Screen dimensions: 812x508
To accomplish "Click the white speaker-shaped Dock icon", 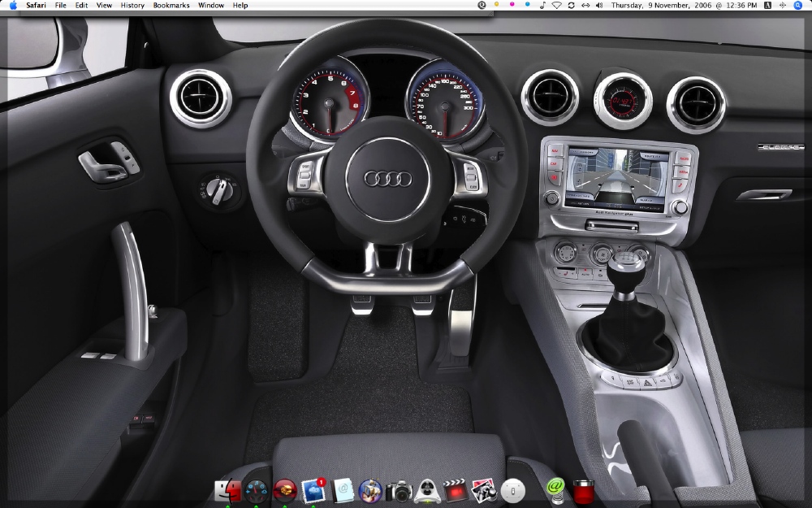I will [427, 490].
